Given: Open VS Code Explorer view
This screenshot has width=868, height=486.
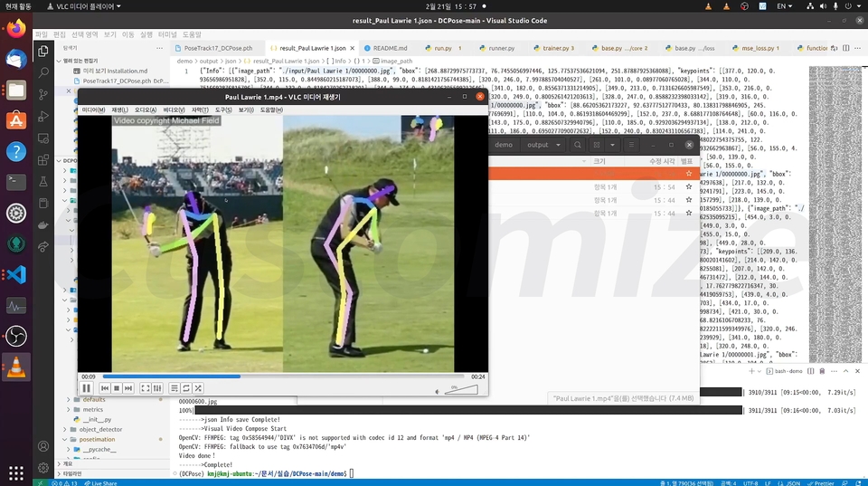Looking at the screenshot, I should point(43,52).
